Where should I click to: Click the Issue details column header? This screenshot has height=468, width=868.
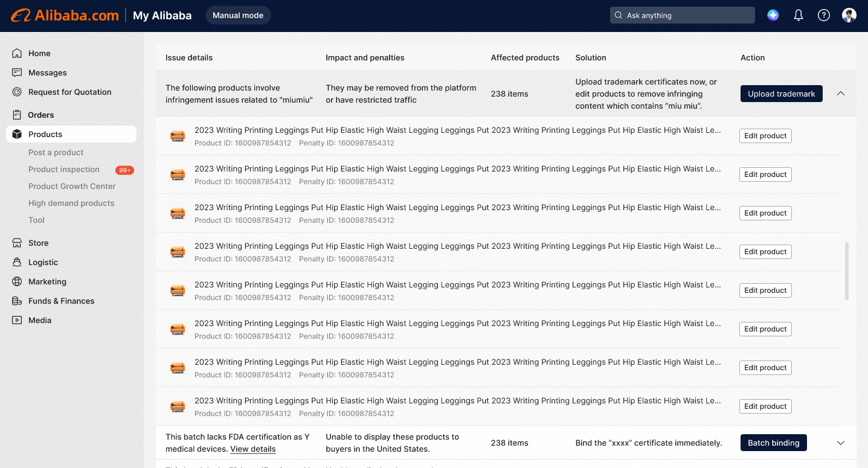tap(189, 57)
